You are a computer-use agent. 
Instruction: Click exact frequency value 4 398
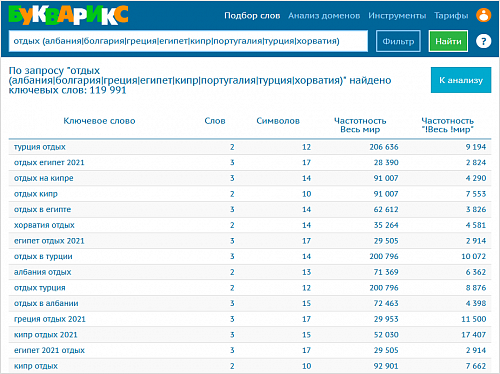(476, 304)
